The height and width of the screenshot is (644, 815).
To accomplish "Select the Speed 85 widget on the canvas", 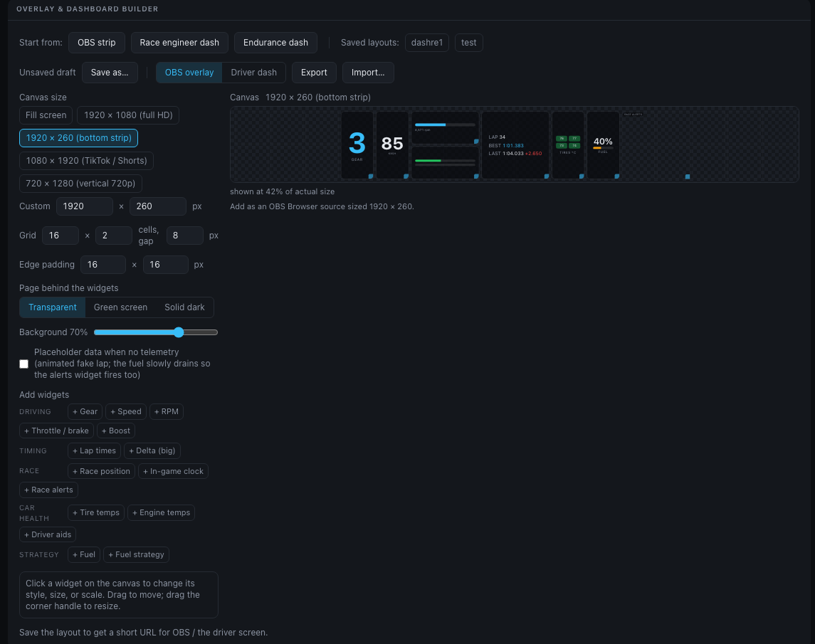I will 392,145.
